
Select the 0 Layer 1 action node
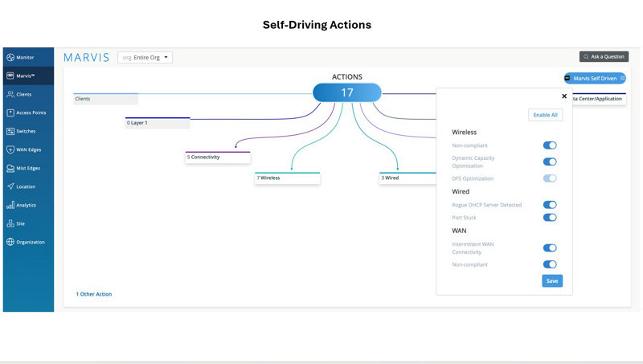pos(158,123)
